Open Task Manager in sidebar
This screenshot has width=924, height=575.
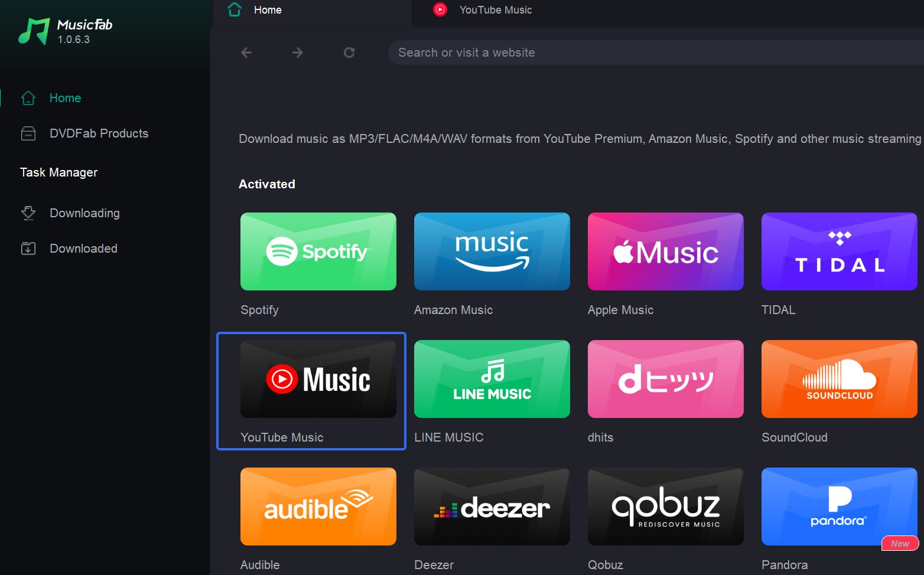click(58, 172)
